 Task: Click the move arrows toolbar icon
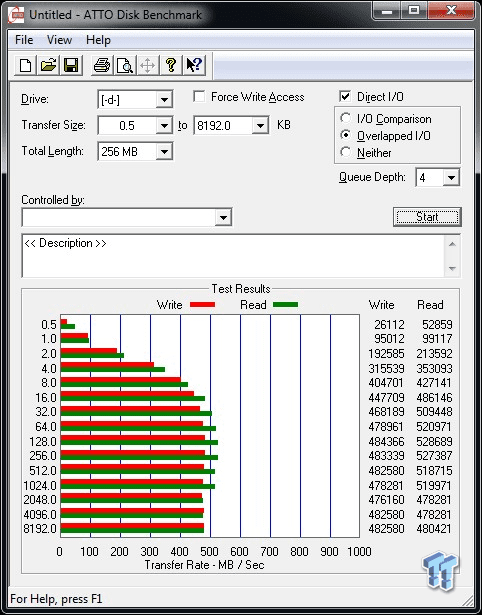click(147, 66)
